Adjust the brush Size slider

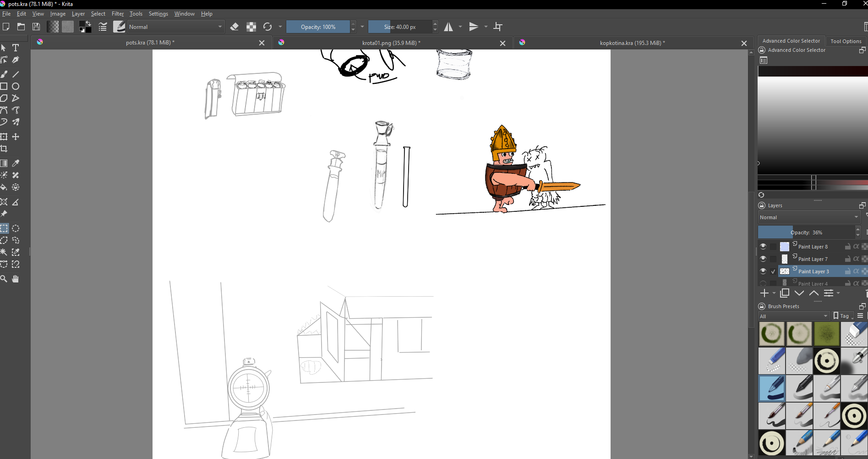pos(400,27)
